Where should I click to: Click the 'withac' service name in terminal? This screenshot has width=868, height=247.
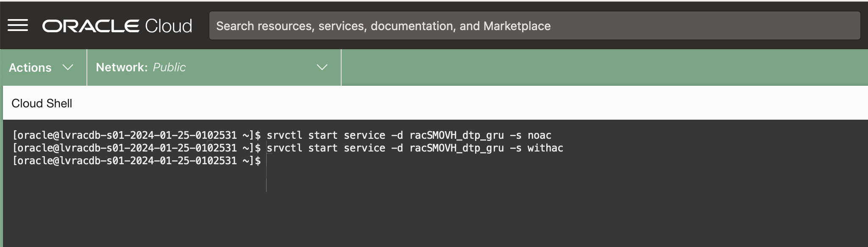click(x=545, y=148)
